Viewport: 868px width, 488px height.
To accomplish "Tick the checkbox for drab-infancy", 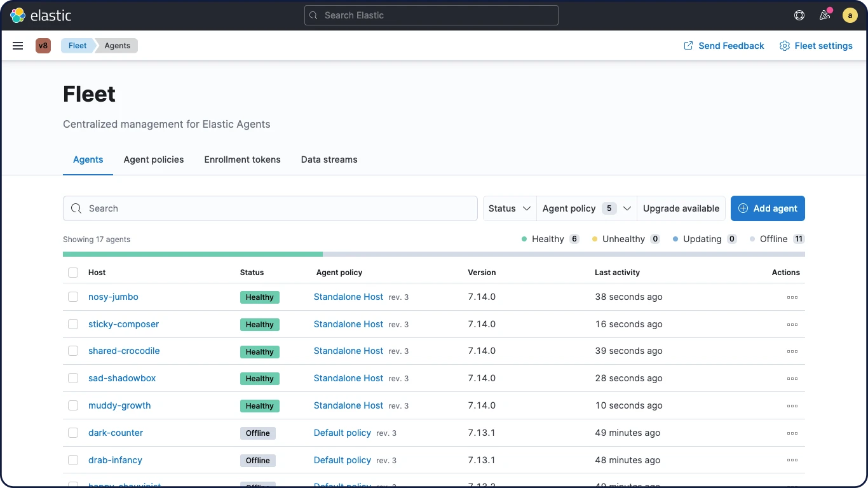I will tap(73, 460).
